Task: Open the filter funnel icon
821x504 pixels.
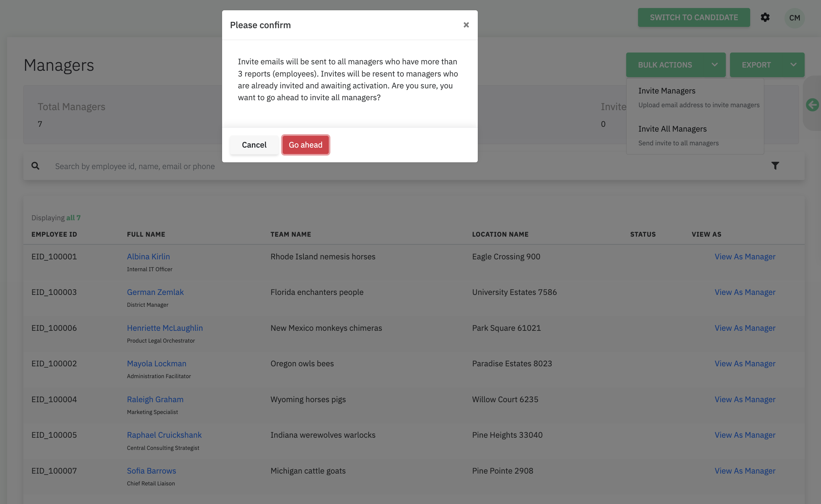Action: (x=775, y=166)
